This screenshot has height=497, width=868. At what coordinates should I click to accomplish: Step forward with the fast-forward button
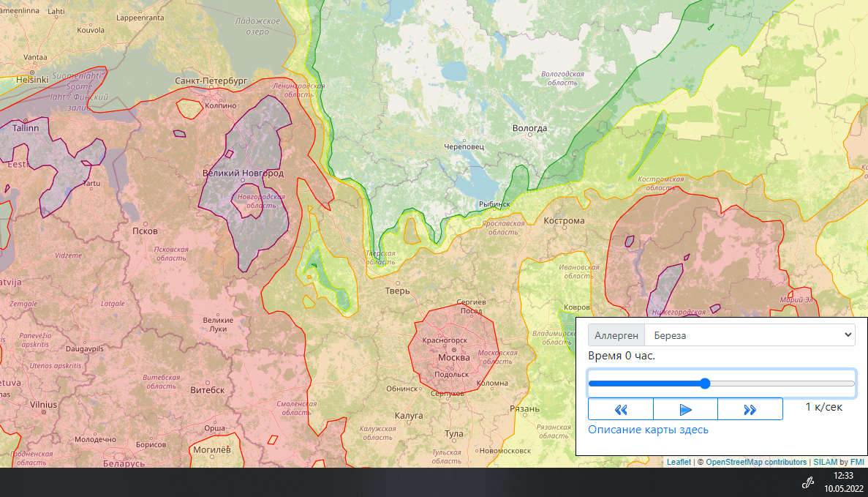point(750,409)
